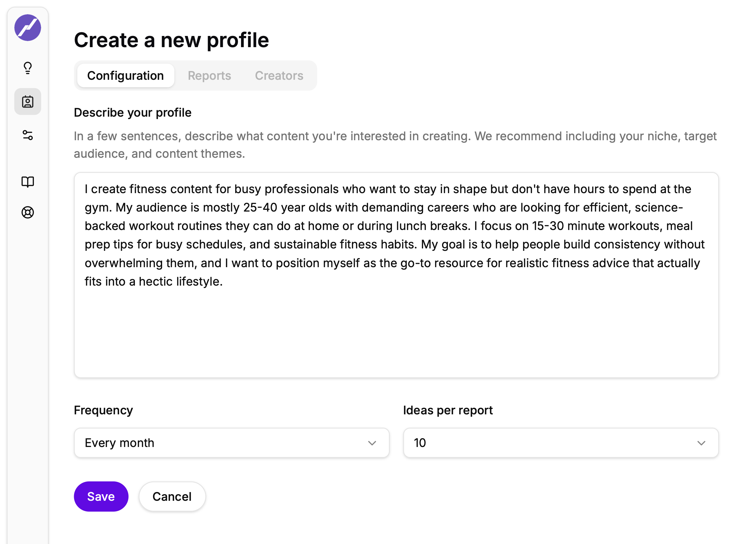Click the 'Describe your profile' label

pyautogui.click(x=133, y=113)
